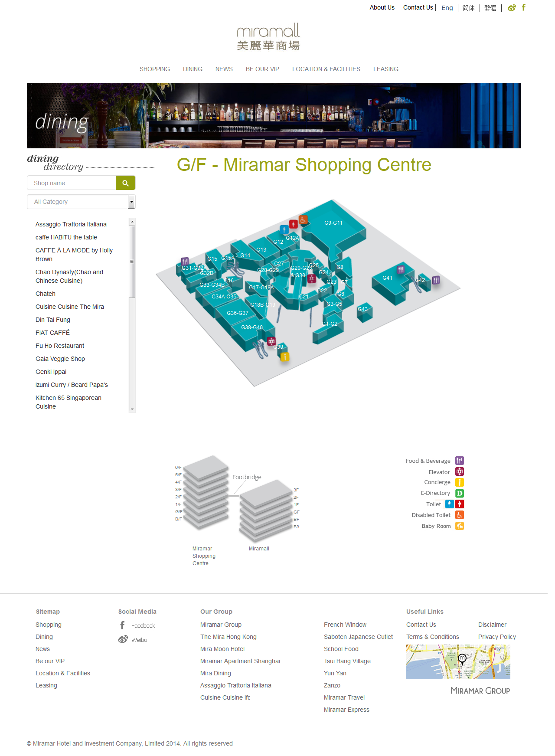Click food icon near shop G41
This screenshot has height=756, width=555.
(x=401, y=269)
